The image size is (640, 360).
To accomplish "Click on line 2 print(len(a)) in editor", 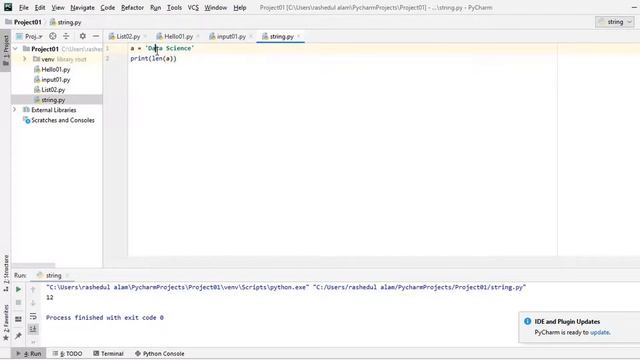I will 153,58.
